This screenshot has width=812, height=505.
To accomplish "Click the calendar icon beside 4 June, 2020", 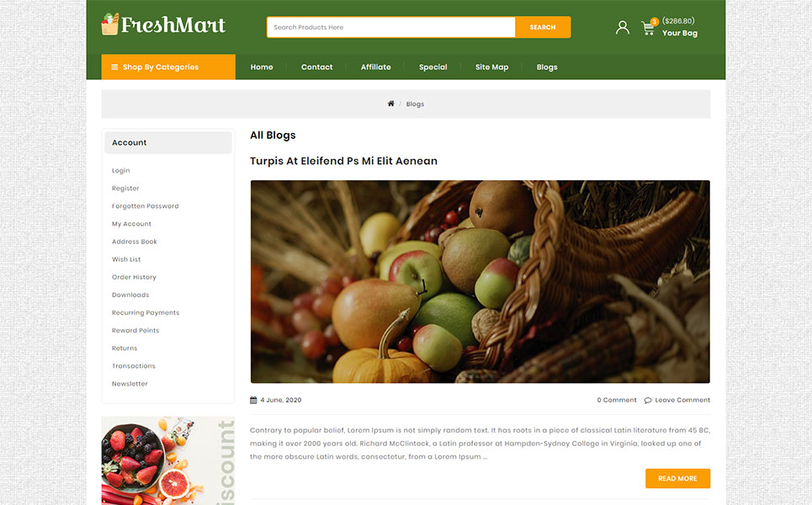I will (253, 400).
